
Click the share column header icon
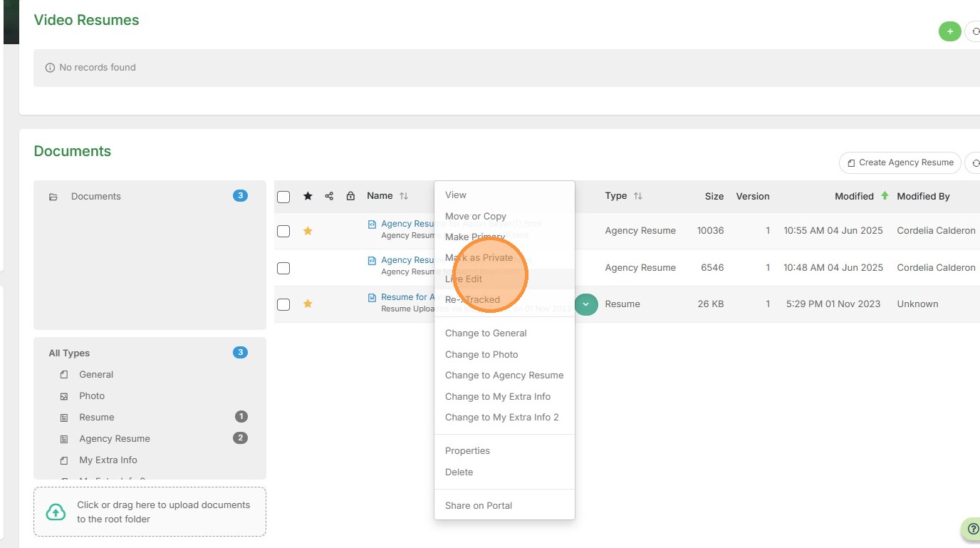click(329, 196)
